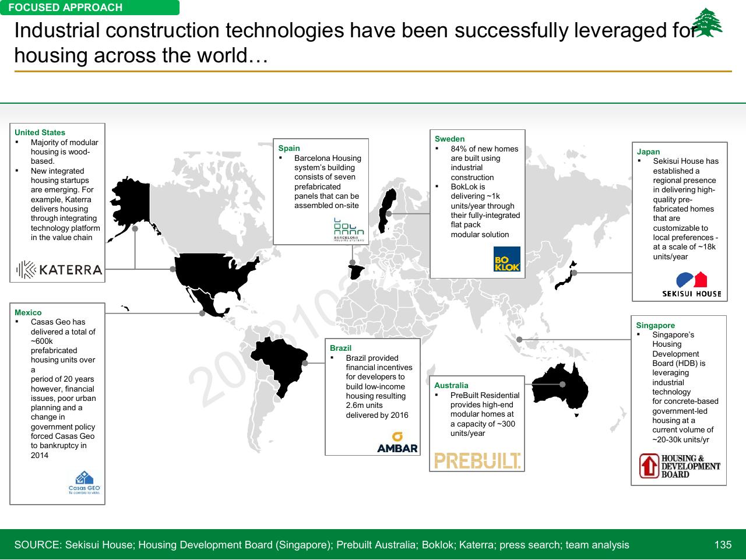Click the Mexico heading

click(28, 312)
